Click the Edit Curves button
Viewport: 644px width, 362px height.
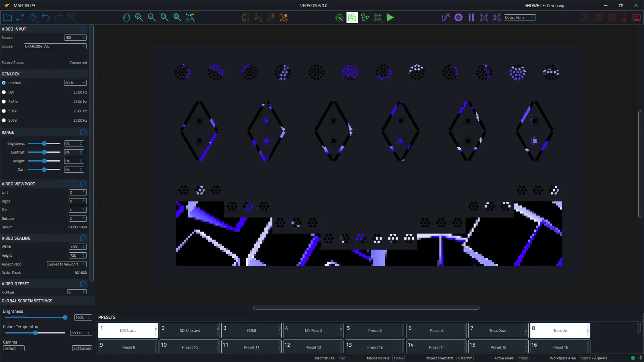pos(82,348)
